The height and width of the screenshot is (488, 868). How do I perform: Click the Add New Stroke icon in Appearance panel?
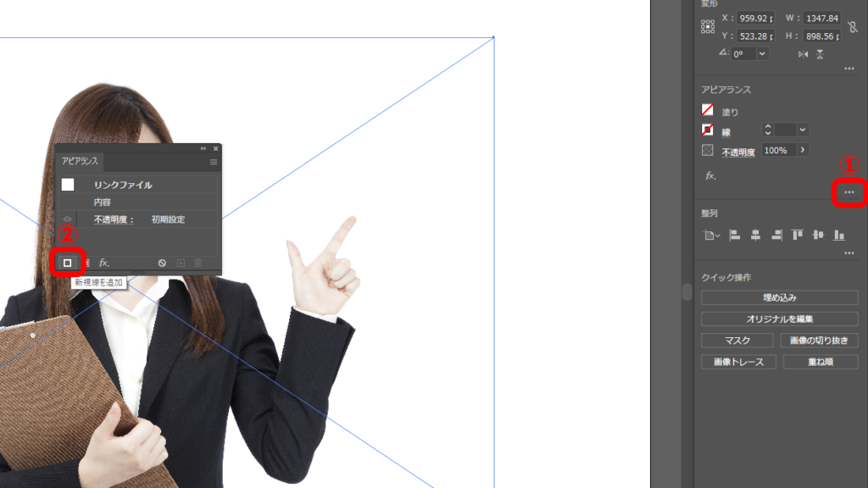coord(68,263)
